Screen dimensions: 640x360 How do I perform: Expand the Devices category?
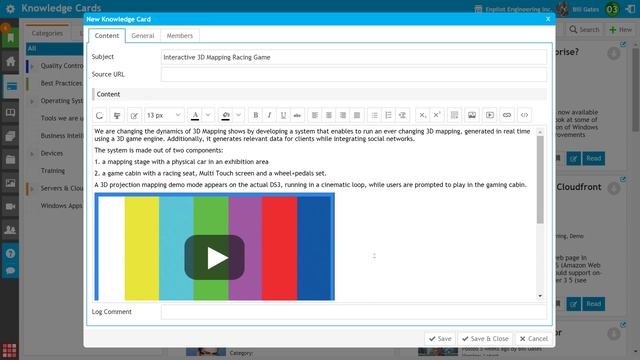pos(32,154)
